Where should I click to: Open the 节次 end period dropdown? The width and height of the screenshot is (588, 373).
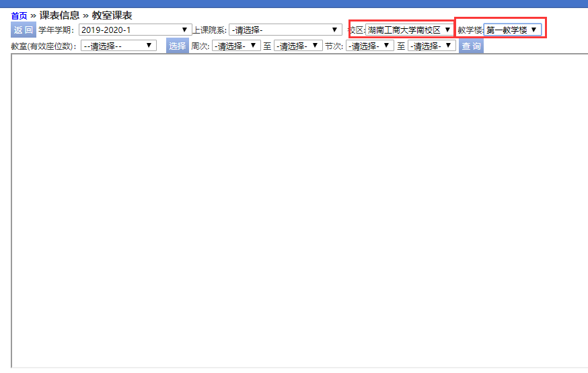[x=432, y=46]
